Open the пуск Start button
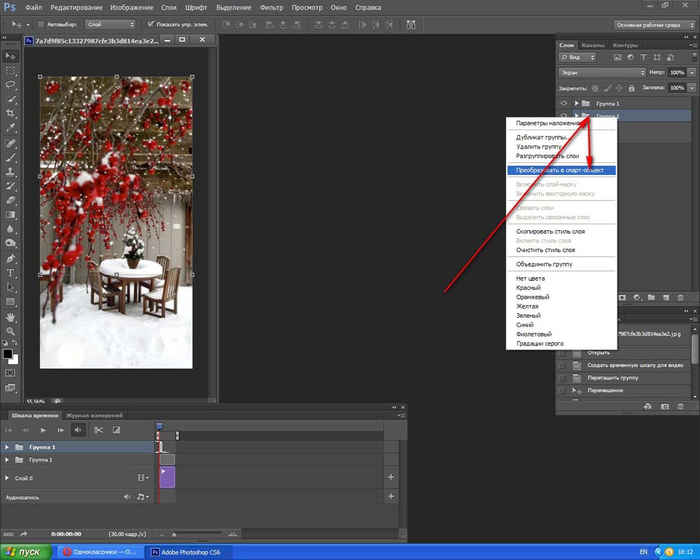The width and height of the screenshot is (700, 560). pyautogui.click(x=25, y=552)
